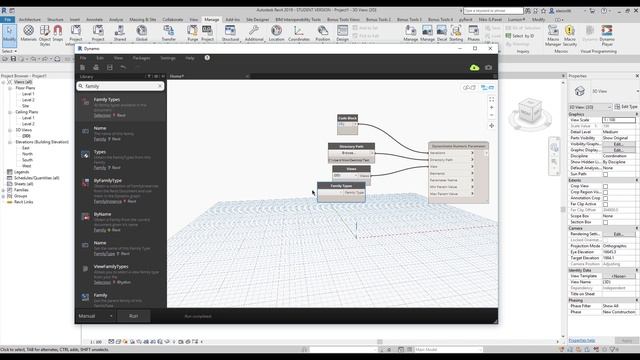Click Open file icon in Dynamo toolbar
Screen dimensions: 640x360
[x=96, y=67]
